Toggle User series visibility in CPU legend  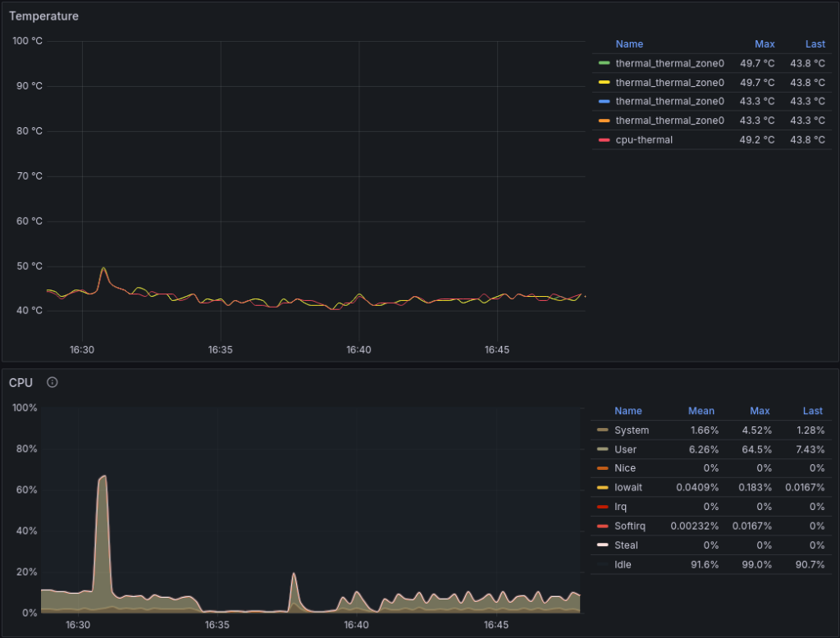point(625,449)
